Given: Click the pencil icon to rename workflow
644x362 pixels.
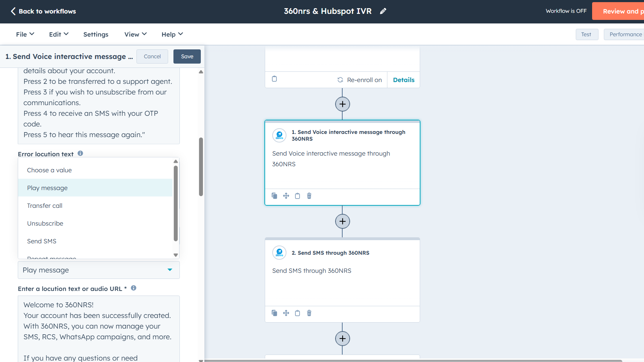Looking at the screenshot, I should coord(383,11).
